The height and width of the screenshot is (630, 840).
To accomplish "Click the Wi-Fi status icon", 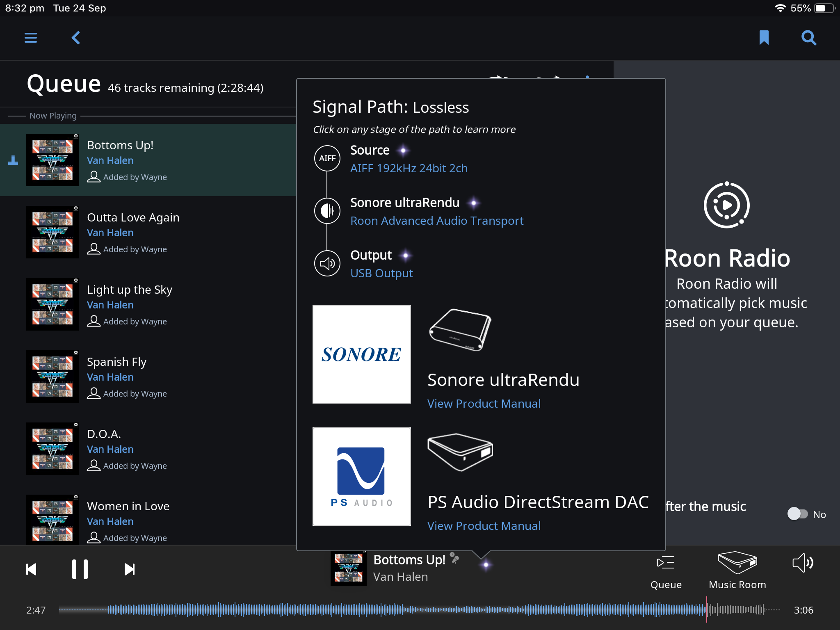I will [780, 8].
